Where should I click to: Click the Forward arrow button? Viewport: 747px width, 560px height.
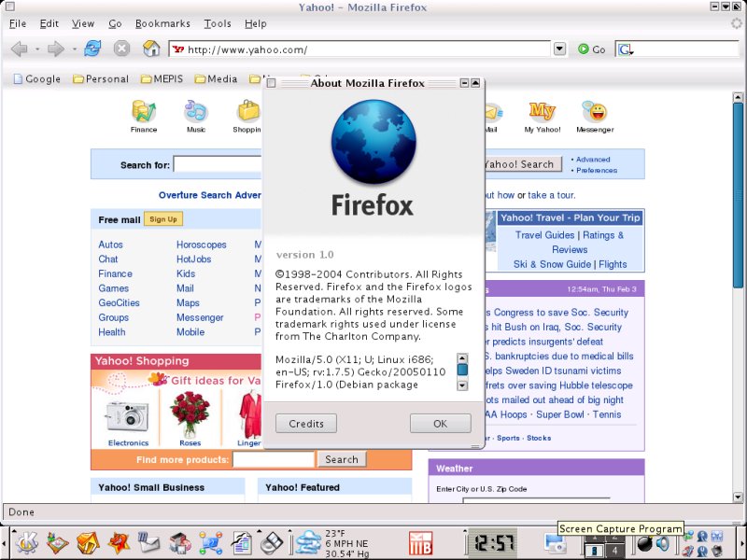pyautogui.click(x=56, y=49)
